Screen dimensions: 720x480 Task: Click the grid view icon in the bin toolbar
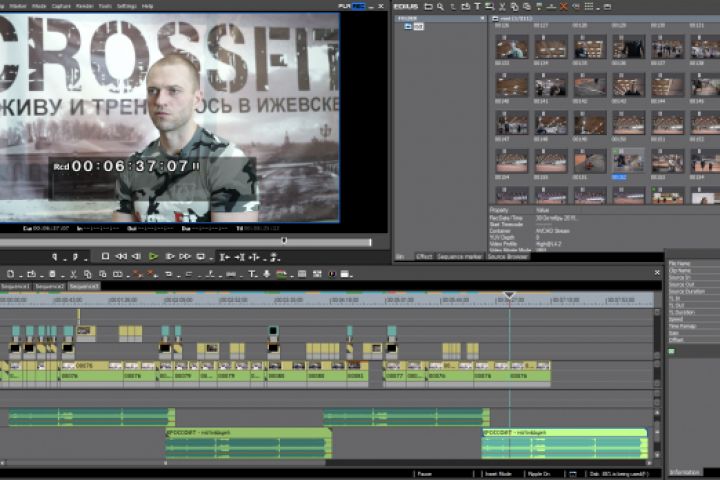click(588, 6)
